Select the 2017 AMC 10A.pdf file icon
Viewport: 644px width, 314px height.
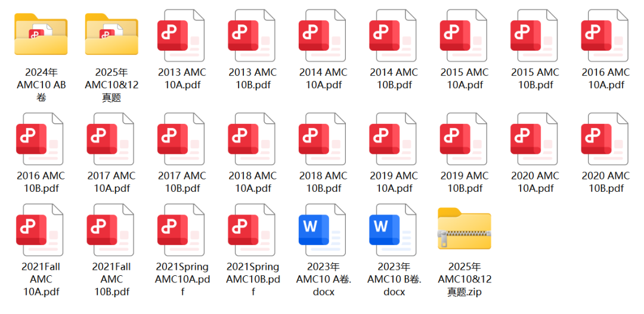tap(110, 139)
